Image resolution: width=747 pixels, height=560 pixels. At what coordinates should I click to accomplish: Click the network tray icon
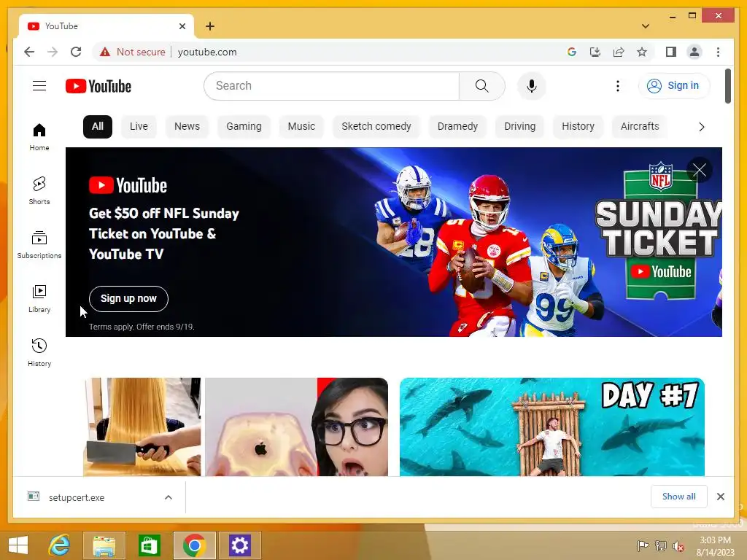[661, 546]
